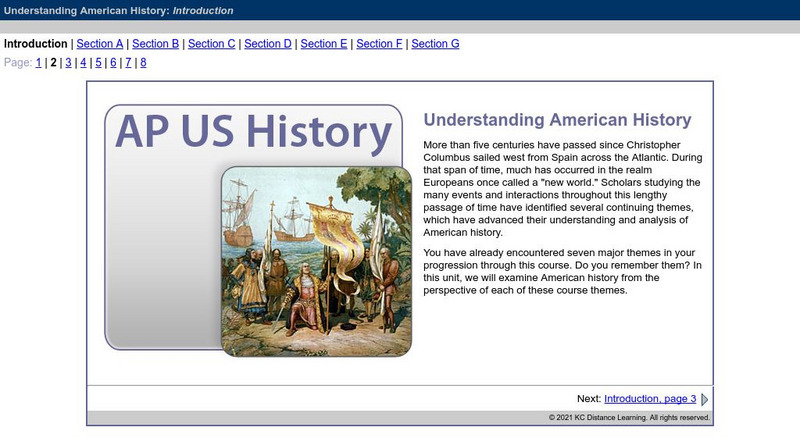Click the paragraph starting 'You have already encountered'
Screen dimensions: 800x438
pos(562,272)
